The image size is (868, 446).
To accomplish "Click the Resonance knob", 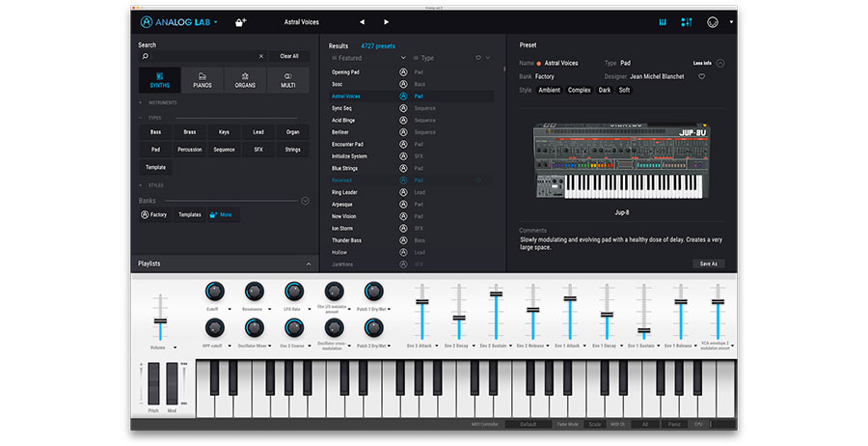I will [x=254, y=291].
